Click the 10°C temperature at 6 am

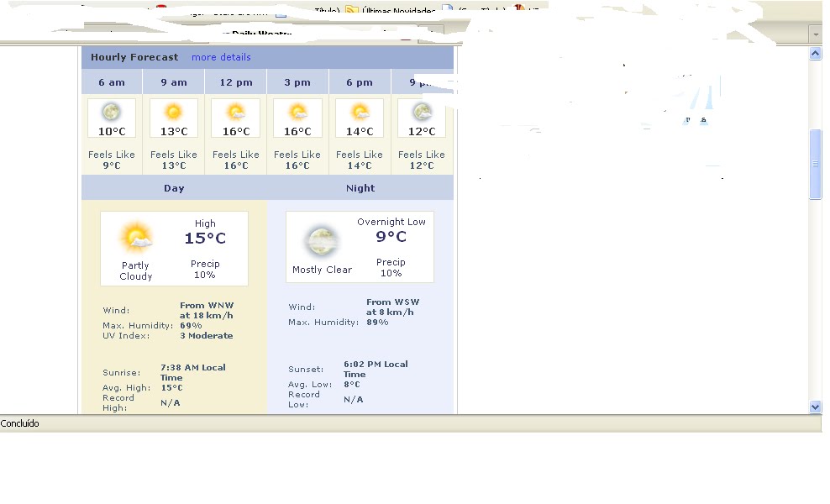pyautogui.click(x=112, y=131)
